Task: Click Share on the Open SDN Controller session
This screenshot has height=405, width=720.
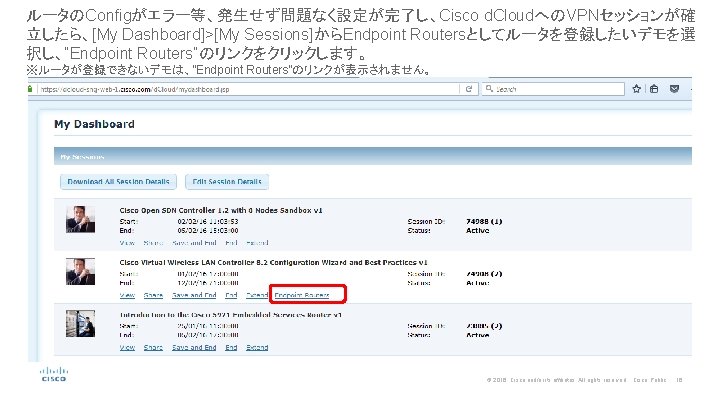Action: (153, 242)
